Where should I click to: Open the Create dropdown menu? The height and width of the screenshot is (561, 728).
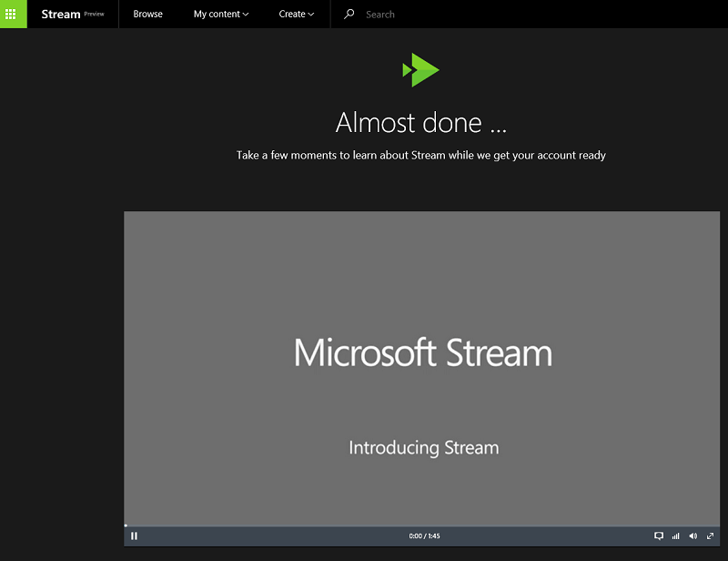[x=293, y=14]
